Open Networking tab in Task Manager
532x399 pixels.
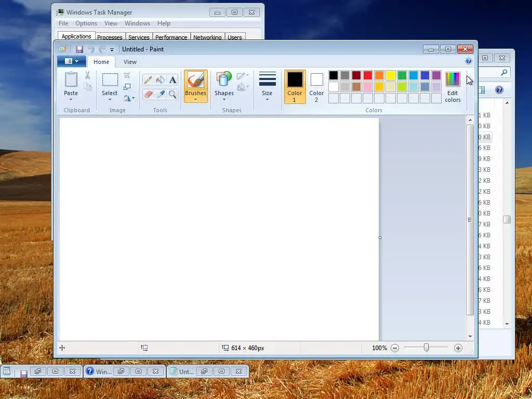[207, 37]
